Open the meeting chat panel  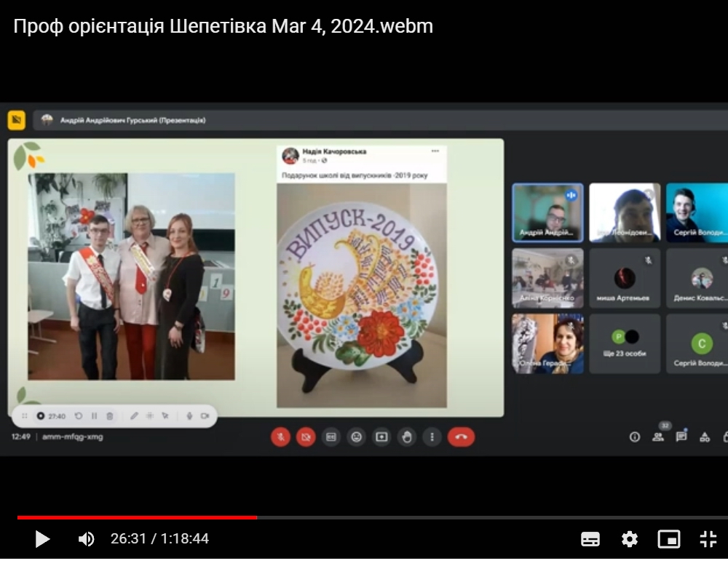coord(681,436)
